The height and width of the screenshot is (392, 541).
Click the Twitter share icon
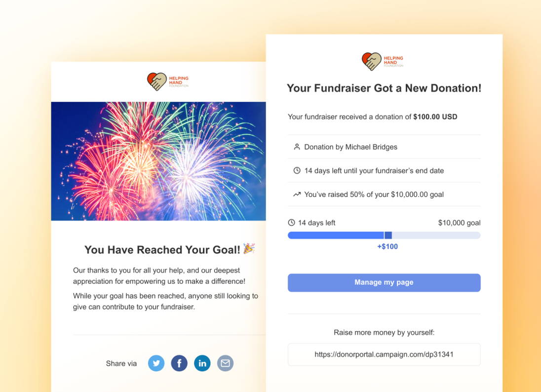pyautogui.click(x=156, y=363)
